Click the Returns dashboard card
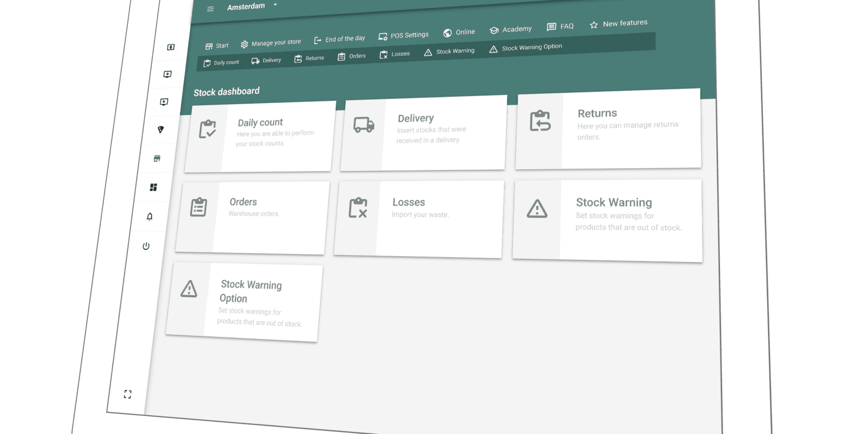Image resolution: width=868 pixels, height=434 pixels. (x=608, y=130)
